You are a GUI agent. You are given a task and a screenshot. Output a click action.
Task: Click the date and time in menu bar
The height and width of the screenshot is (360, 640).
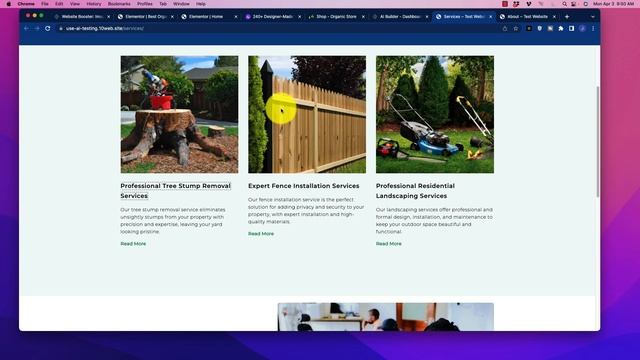613,4
